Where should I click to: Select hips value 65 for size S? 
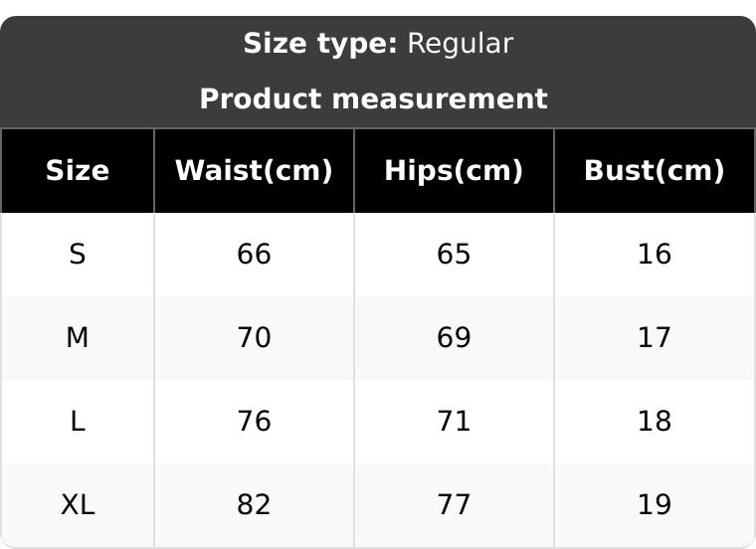coord(454,255)
